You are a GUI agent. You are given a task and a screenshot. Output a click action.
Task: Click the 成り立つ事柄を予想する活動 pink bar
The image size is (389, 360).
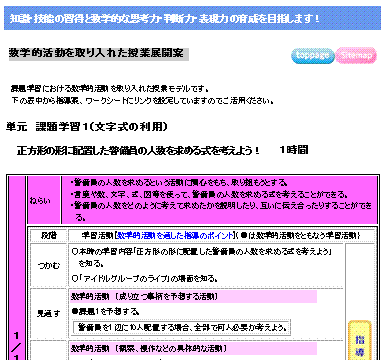193,297
